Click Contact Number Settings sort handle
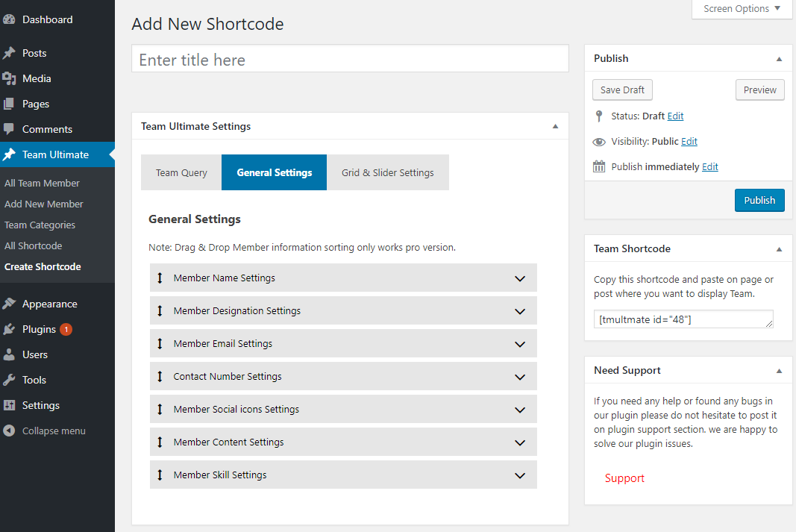 (160, 376)
